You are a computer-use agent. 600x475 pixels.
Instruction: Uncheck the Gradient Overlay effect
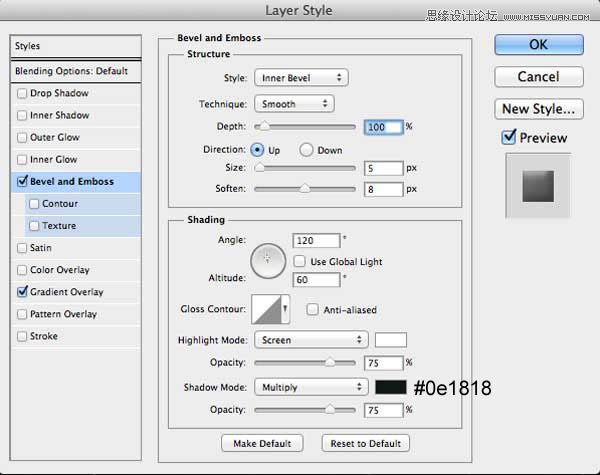click(22, 292)
